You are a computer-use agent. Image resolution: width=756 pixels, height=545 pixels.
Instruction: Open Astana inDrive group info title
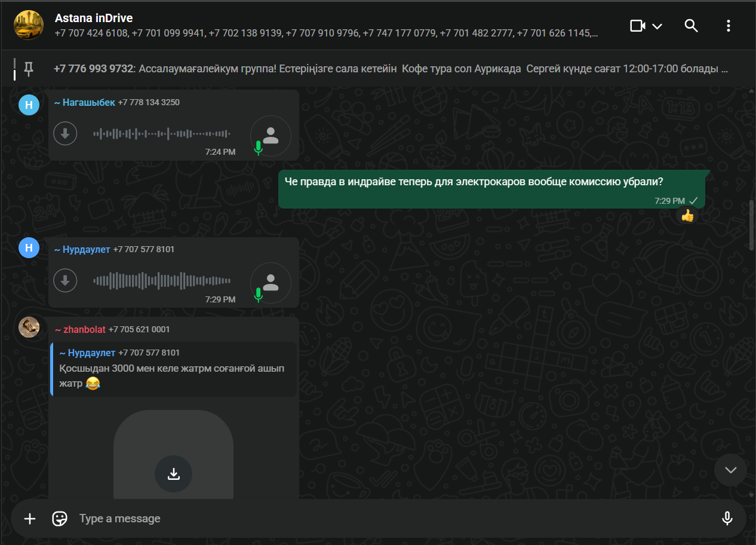(x=94, y=18)
